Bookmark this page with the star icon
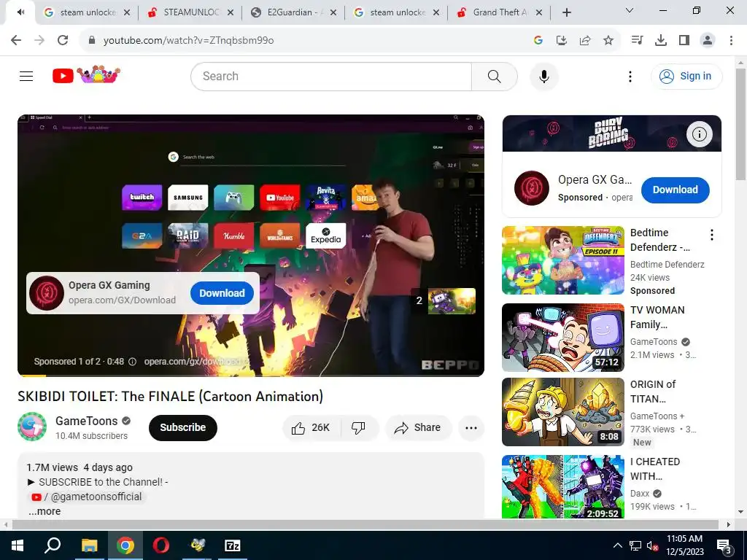Image resolution: width=747 pixels, height=560 pixels. (608, 40)
